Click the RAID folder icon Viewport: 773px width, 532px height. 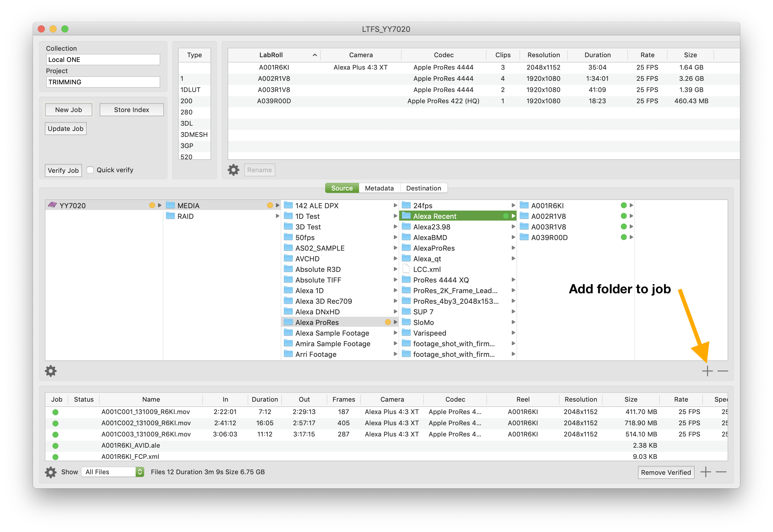pos(170,216)
